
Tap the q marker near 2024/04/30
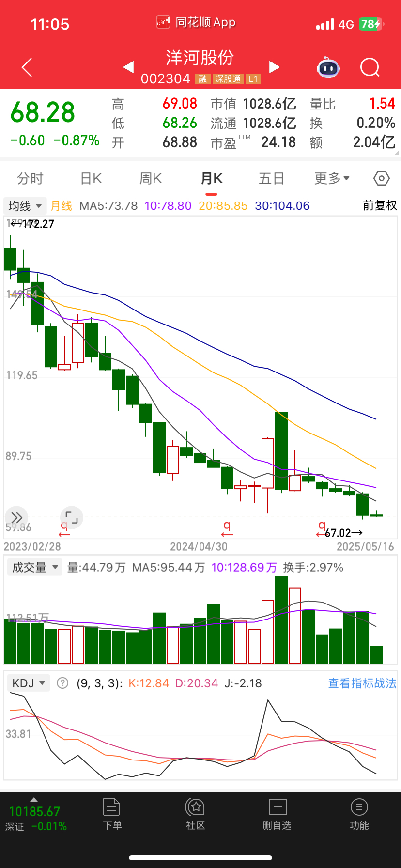pos(227,528)
